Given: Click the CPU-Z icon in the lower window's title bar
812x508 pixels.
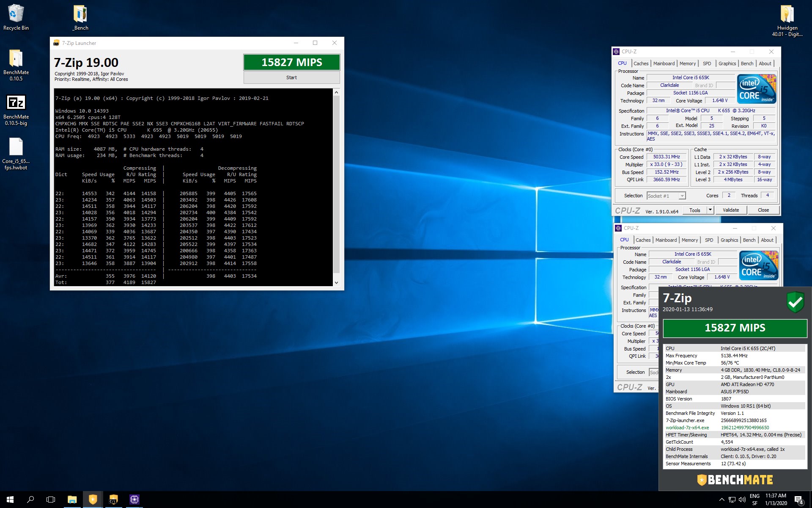Looking at the screenshot, I should (618, 228).
